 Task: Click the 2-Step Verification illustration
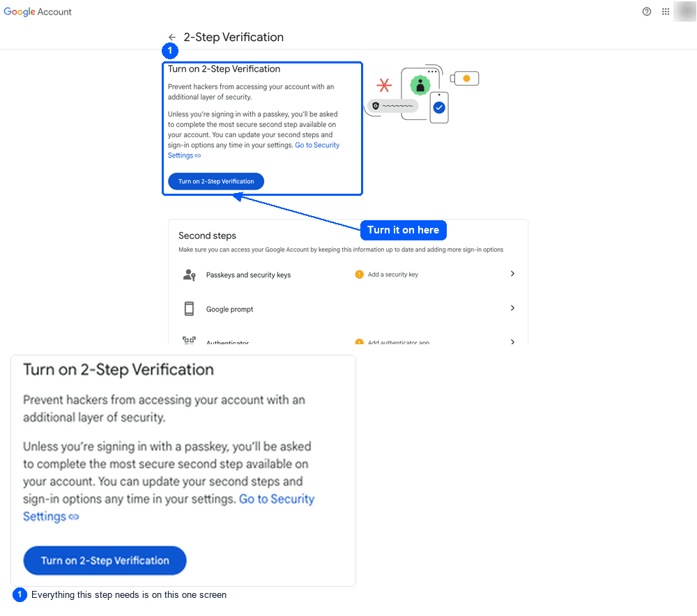tap(422, 94)
